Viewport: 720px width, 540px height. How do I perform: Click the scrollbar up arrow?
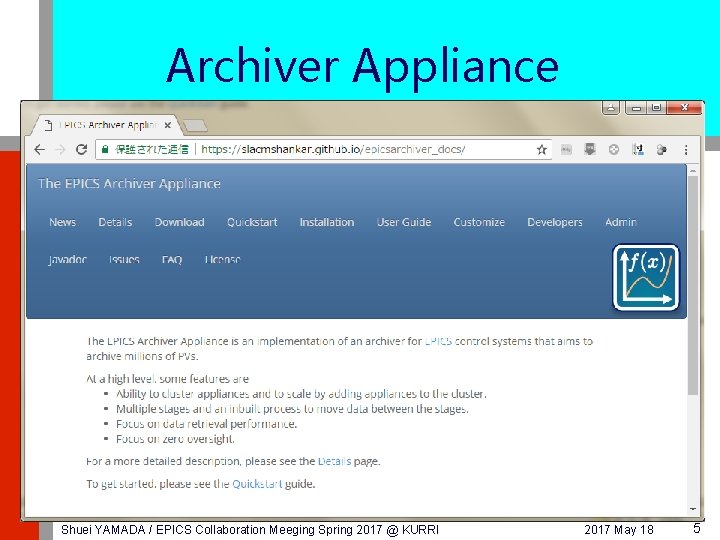pyautogui.click(x=693, y=170)
